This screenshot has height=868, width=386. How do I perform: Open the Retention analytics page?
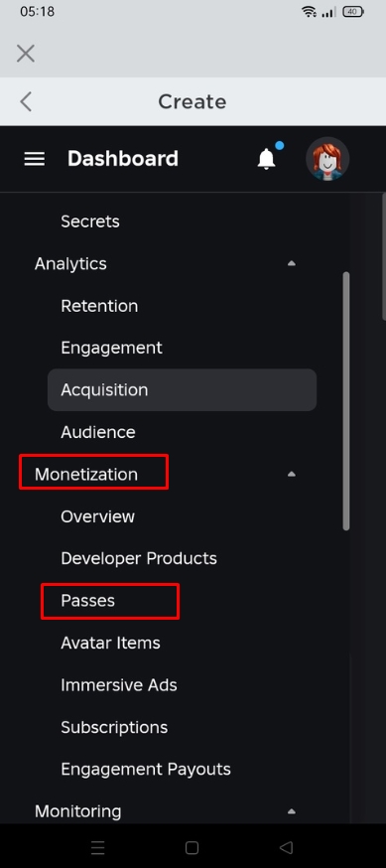(99, 306)
